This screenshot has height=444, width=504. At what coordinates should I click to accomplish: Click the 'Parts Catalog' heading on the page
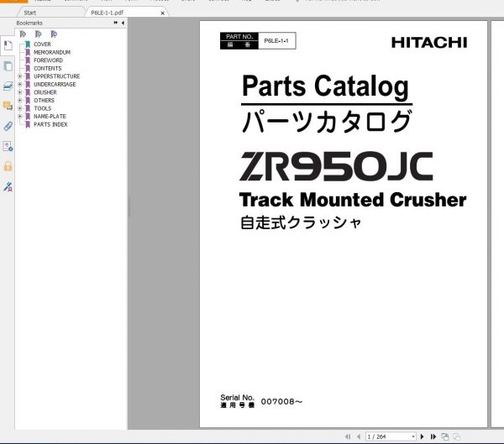click(x=325, y=86)
